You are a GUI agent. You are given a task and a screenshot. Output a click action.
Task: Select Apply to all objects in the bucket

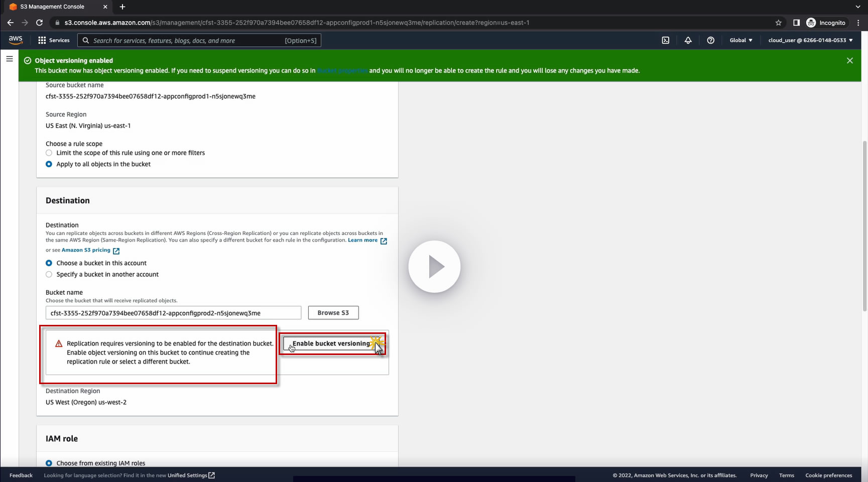tap(49, 164)
